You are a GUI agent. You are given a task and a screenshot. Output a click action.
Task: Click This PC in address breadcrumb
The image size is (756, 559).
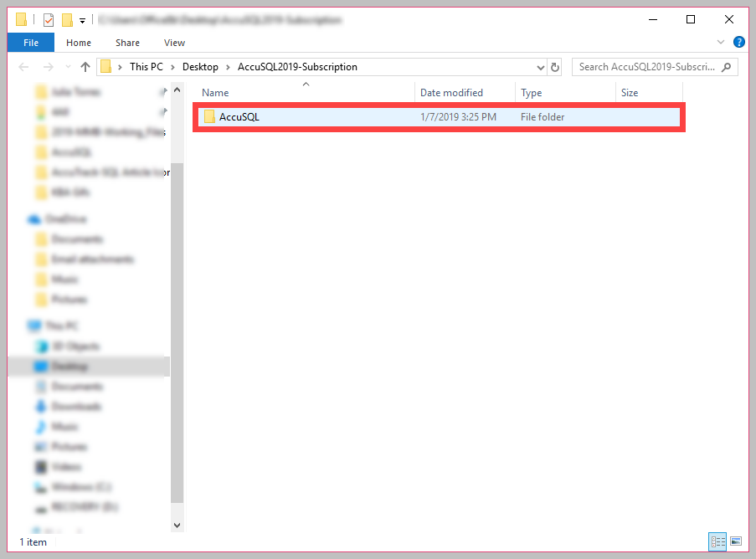tap(147, 67)
